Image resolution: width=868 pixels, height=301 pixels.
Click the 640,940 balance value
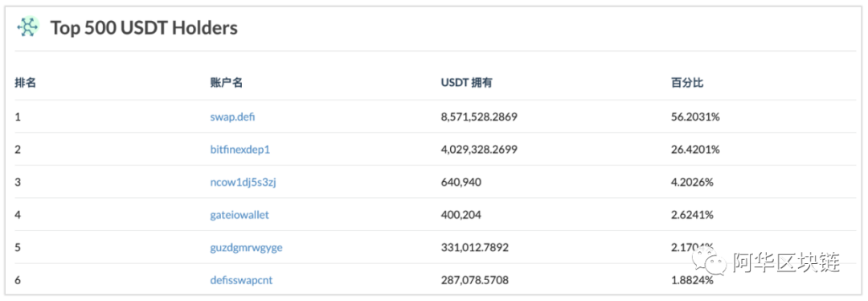click(460, 183)
